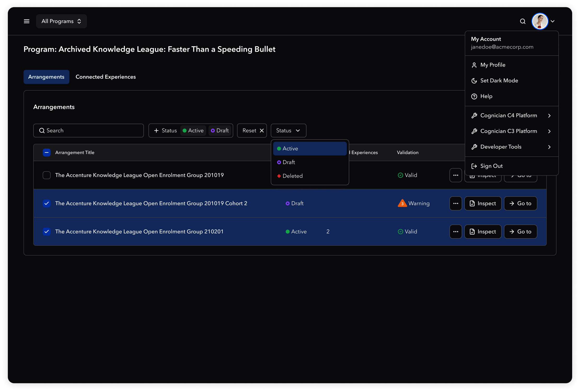580x392 pixels.
Task: Click the user avatar picture
Action: pos(540,21)
